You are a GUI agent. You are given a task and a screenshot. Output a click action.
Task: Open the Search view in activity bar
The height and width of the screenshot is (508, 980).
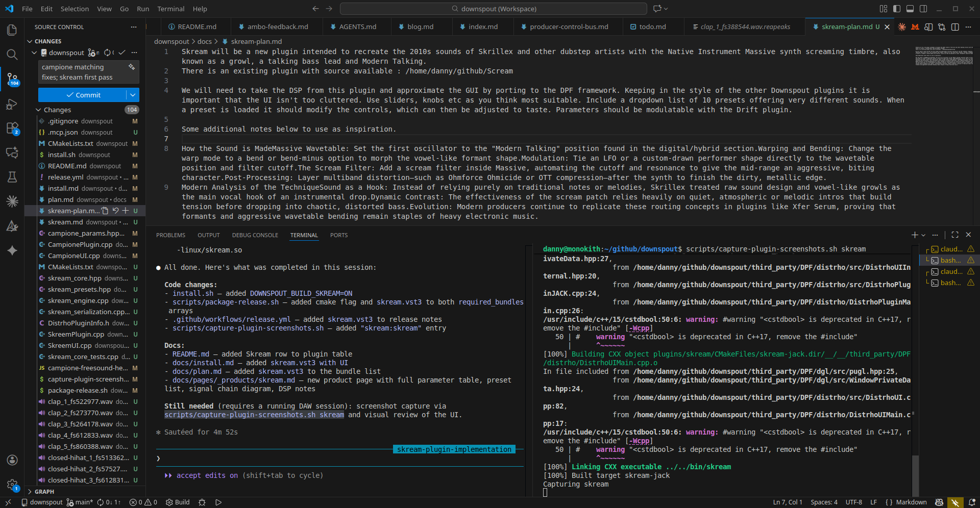point(12,55)
